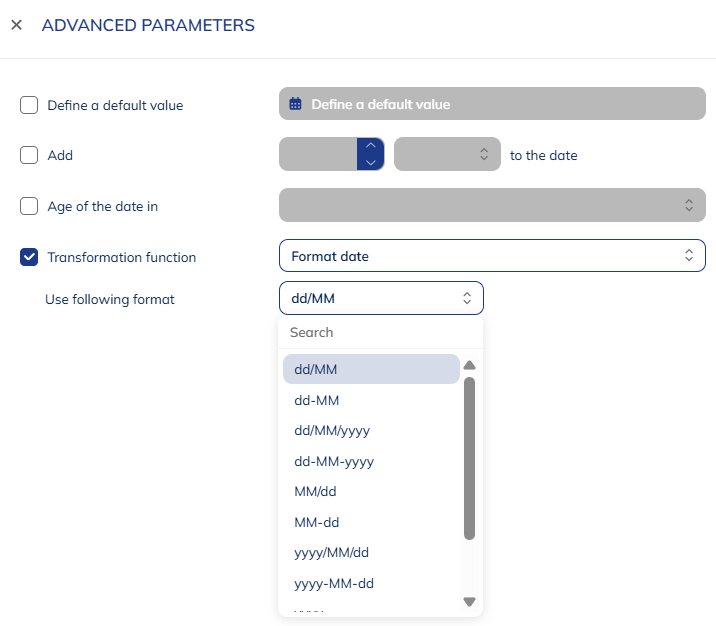Collapse the dd/MM format dropdown
This screenshot has width=716, height=626.
coord(381,298)
